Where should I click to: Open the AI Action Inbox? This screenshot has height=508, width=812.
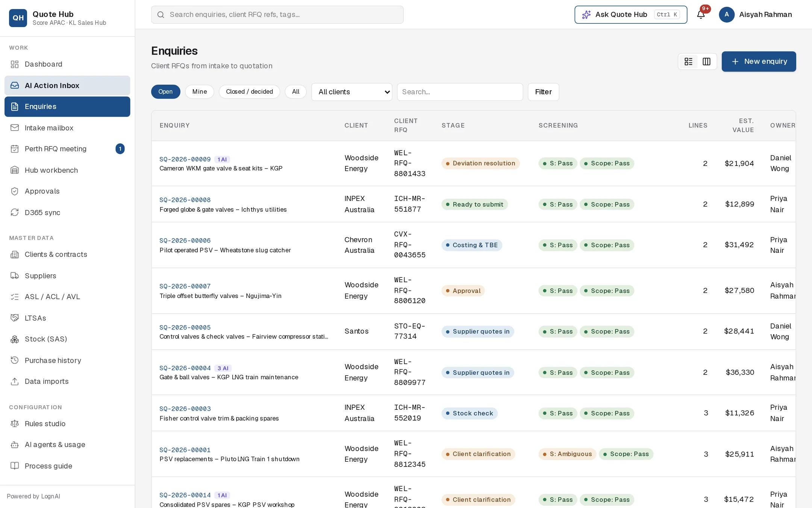pyautogui.click(x=67, y=85)
